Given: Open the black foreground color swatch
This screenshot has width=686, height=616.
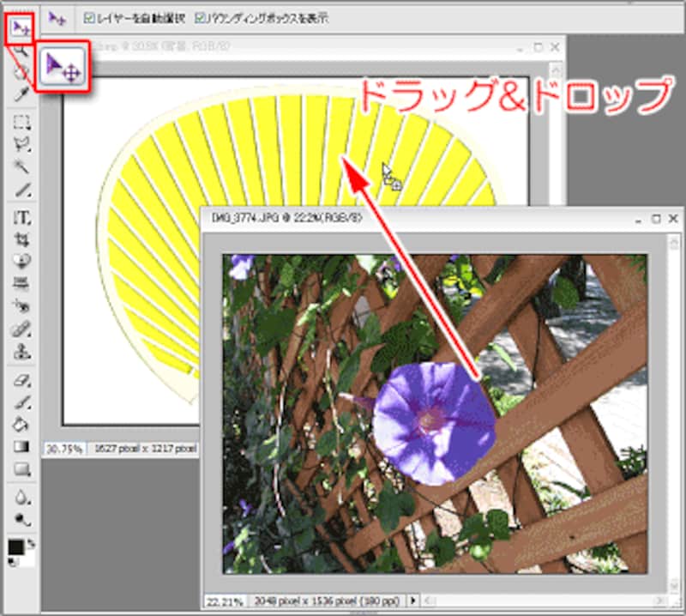Looking at the screenshot, I should 15,547.
